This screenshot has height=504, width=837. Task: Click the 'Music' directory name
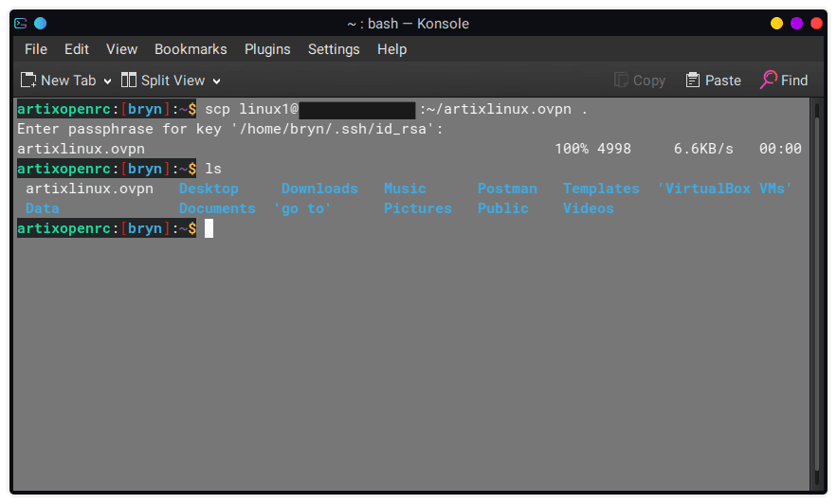pos(405,189)
